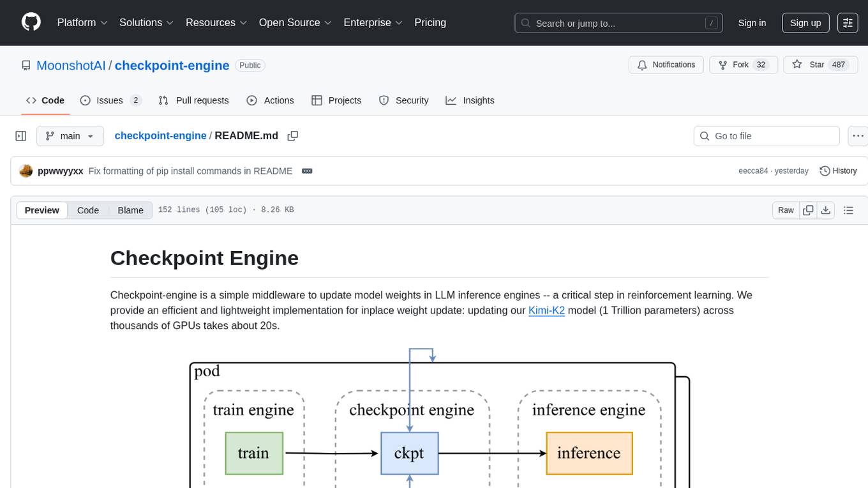Switch to the Security tab
The image size is (868, 488).
pyautogui.click(x=403, y=100)
